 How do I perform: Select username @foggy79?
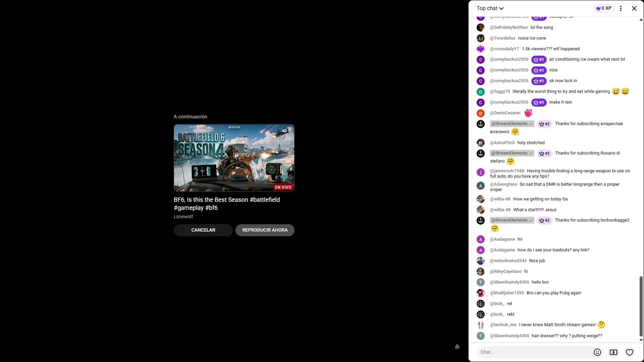point(500,92)
